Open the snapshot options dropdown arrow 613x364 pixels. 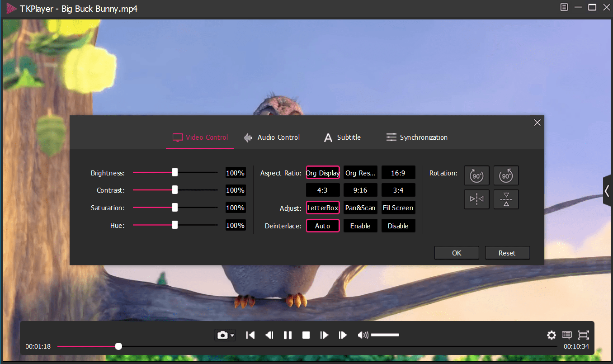tap(232, 336)
